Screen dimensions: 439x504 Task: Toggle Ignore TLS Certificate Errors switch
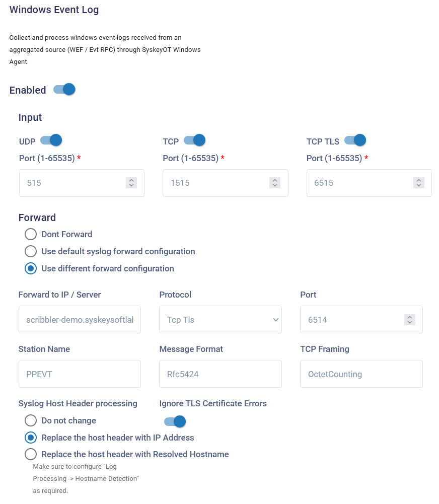[175, 421]
